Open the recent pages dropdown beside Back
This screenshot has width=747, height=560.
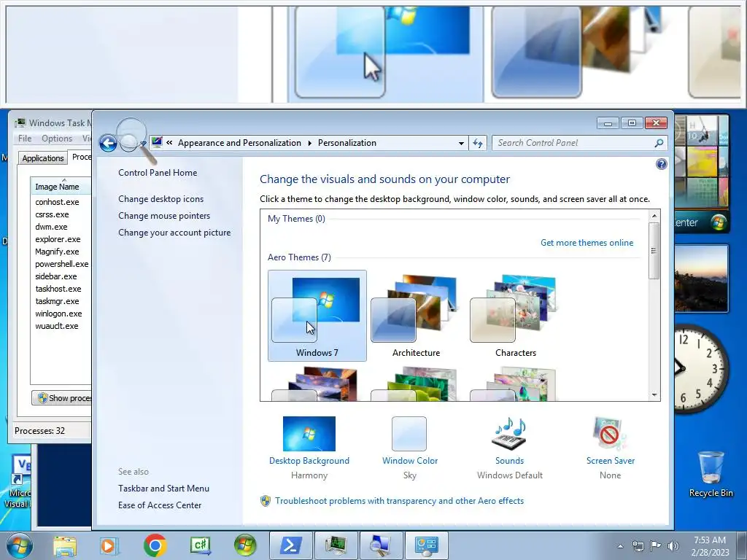[143, 143]
